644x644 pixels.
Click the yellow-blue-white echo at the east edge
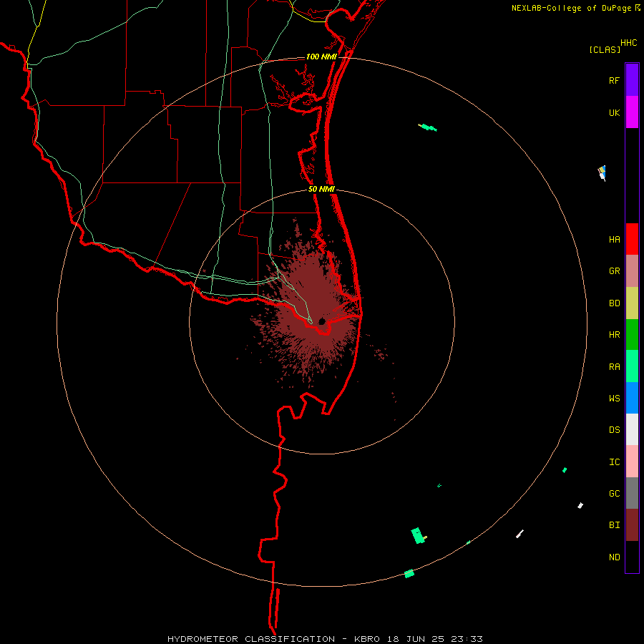coord(602,173)
